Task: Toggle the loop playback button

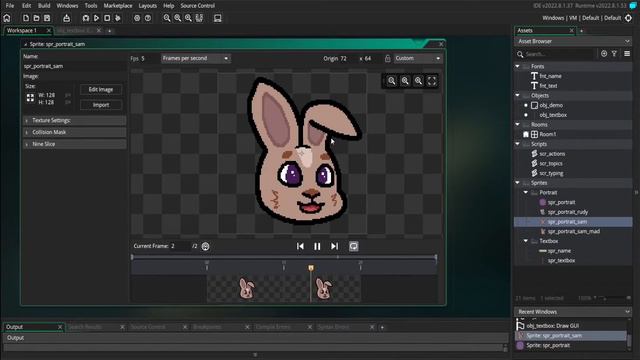Action: 353,246
